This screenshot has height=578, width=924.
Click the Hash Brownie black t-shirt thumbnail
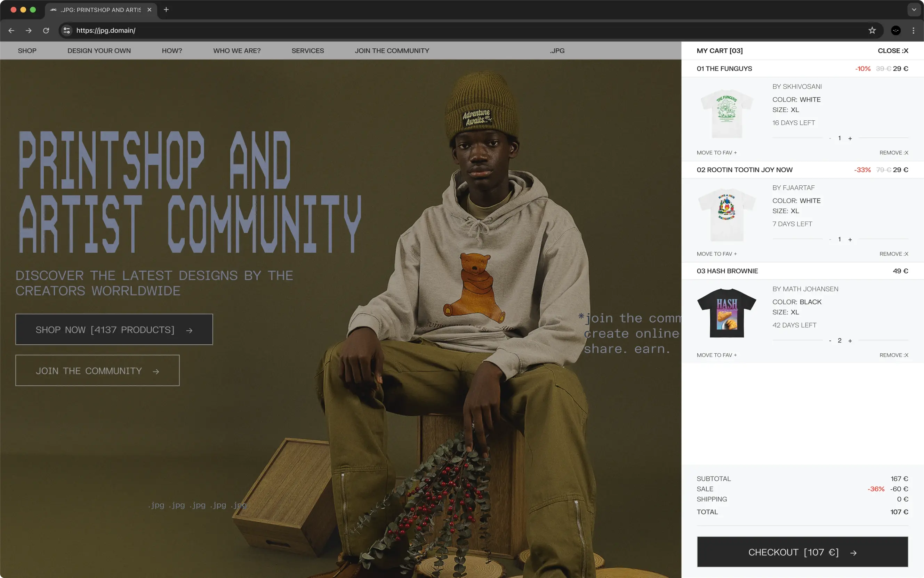[726, 313]
